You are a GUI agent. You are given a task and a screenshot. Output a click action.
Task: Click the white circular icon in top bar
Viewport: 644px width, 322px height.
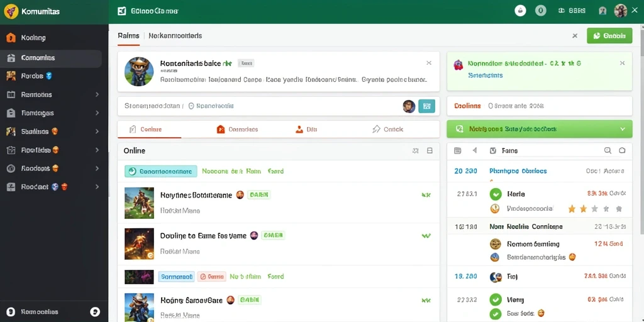(x=520, y=11)
